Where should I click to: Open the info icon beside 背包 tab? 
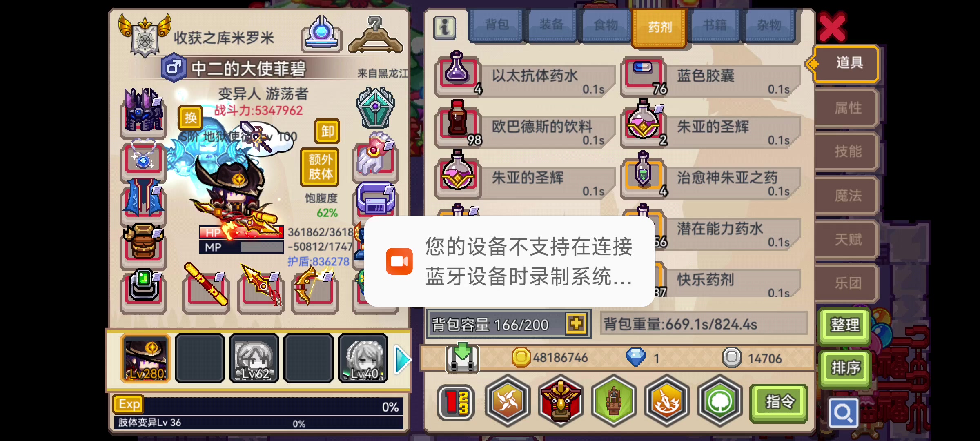coord(445,28)
